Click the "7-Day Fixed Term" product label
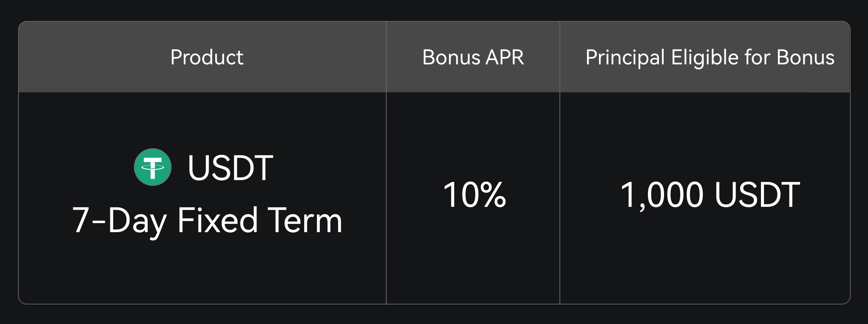The height and width of the screenshot is (324, 868). (207, 220)
